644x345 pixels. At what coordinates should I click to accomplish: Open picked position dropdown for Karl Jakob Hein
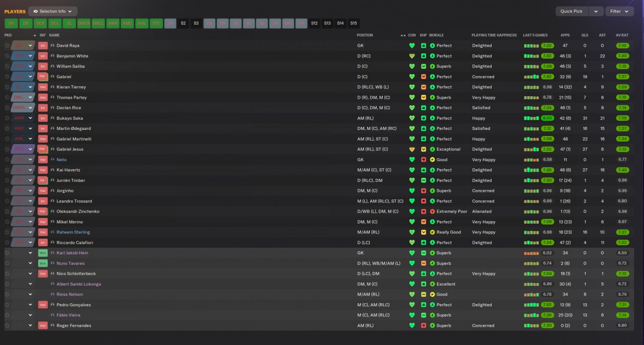[30, 253]
